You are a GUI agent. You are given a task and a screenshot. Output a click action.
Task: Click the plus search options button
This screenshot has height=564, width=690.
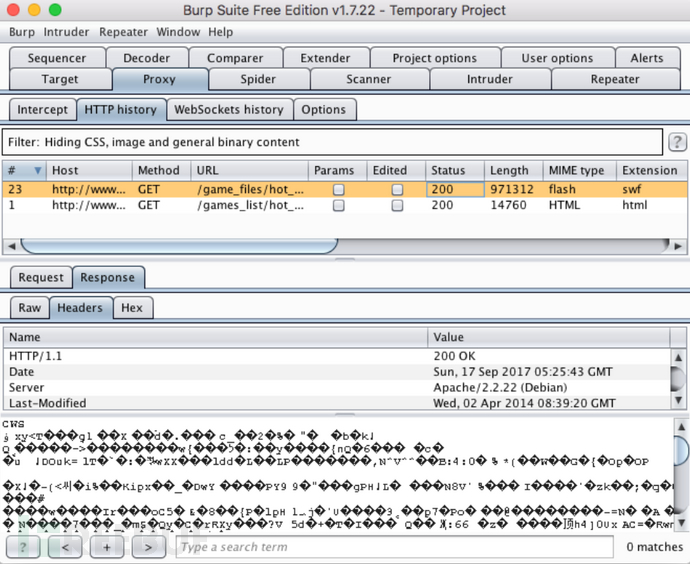(107, 547)
